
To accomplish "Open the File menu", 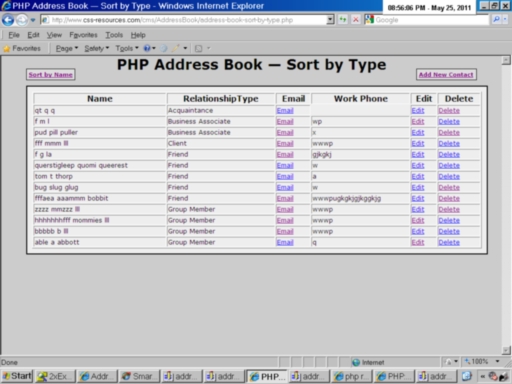I will coord(14,35).
